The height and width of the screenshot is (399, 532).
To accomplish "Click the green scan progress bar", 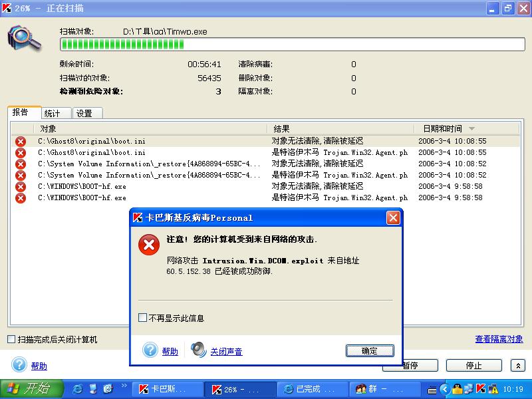I will pyautogui.click(x=293, y=45).
